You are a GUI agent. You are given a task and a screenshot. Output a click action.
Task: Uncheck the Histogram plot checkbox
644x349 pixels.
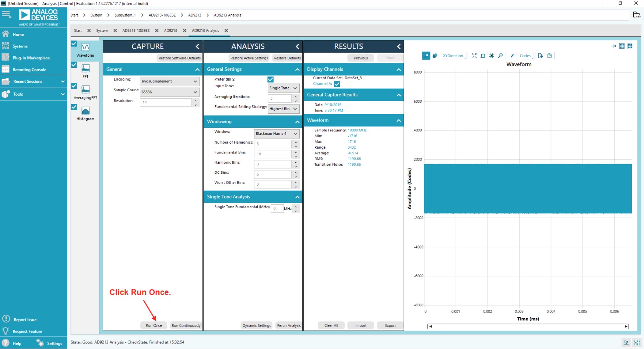coord(74,107)
